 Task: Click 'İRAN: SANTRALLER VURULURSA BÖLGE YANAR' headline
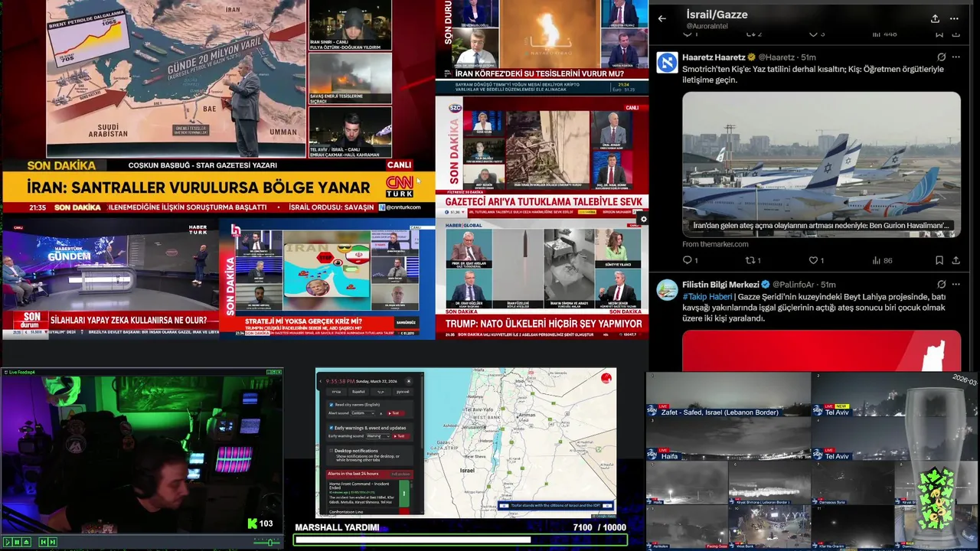pos(198,187)
